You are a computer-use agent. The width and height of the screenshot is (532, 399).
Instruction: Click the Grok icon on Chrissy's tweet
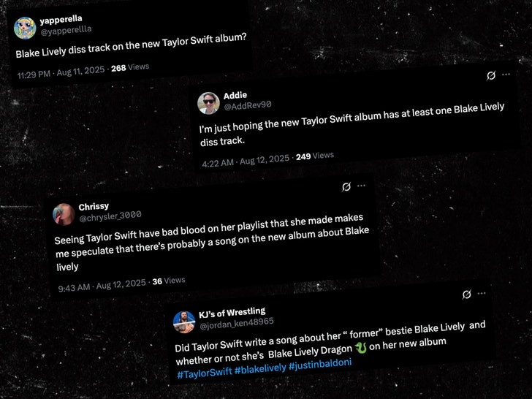346,187
